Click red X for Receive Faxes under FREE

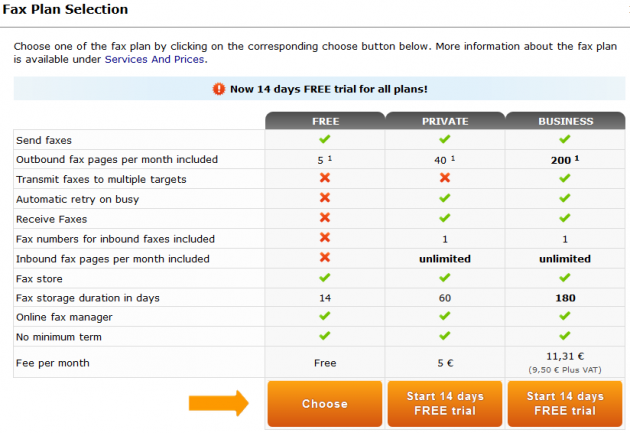point(325,217)
